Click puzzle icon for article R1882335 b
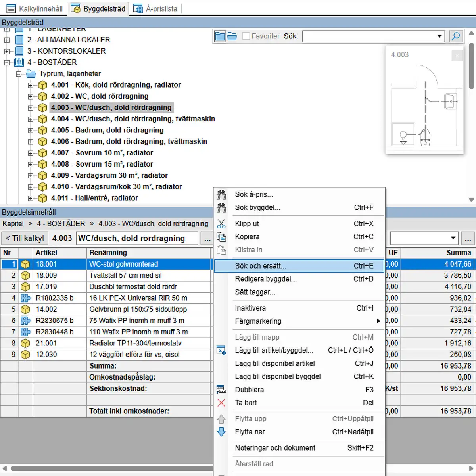Viewport: 476px width, 476px height. [25, 298]
